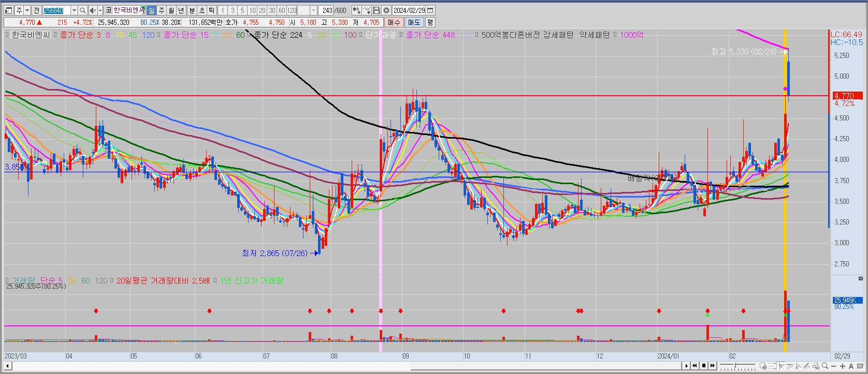
Task: Click the 매도 sell button
Action: click(414, 22)
